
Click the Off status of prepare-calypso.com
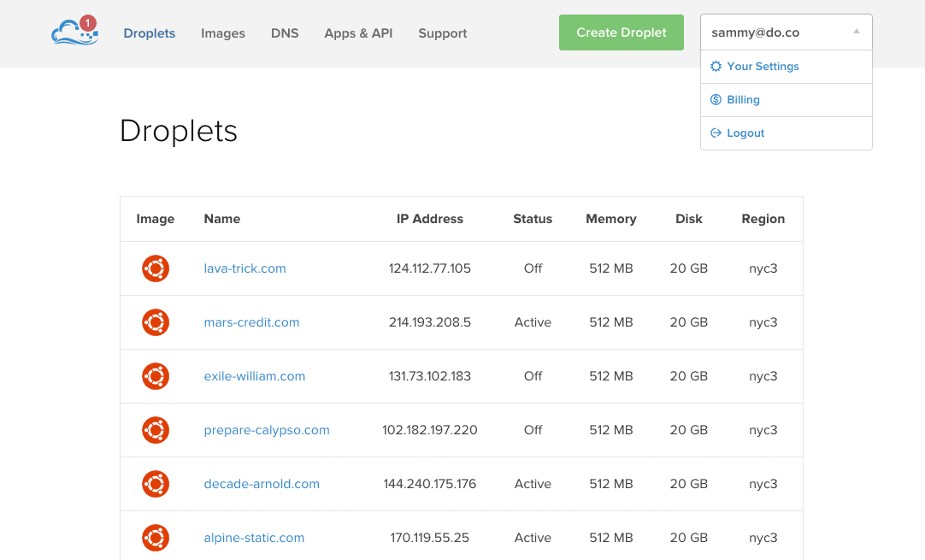(533, 430)
